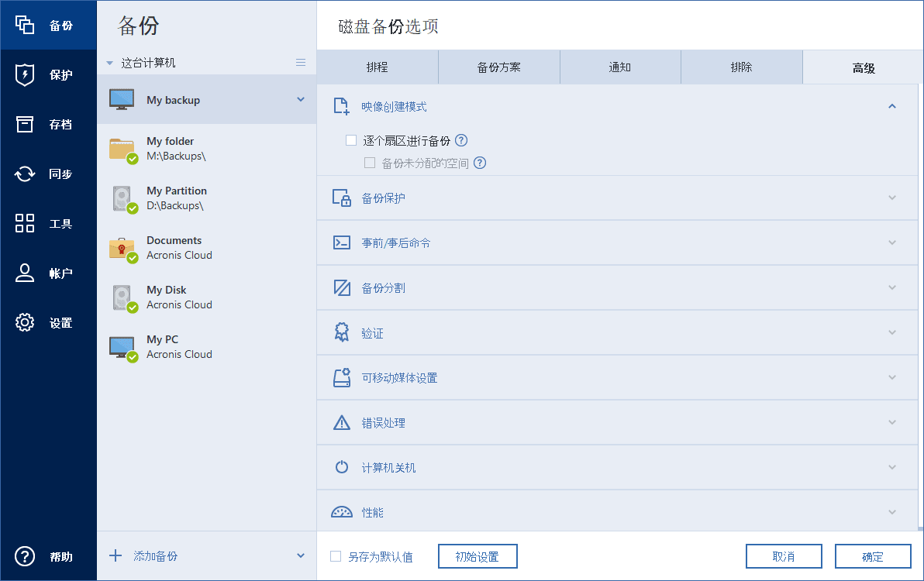
Task: Open the 帮助 (Help) question mark icon
Action: coord(25,556)
